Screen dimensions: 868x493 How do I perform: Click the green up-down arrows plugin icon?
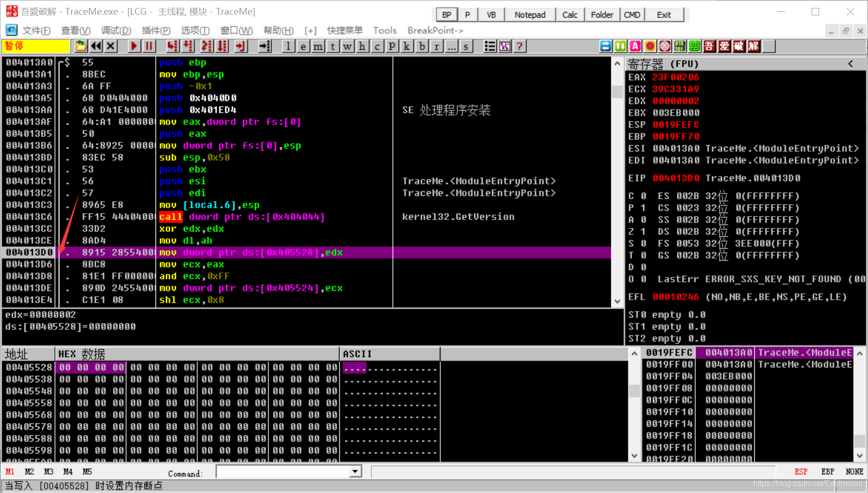[x=620, y=46]
